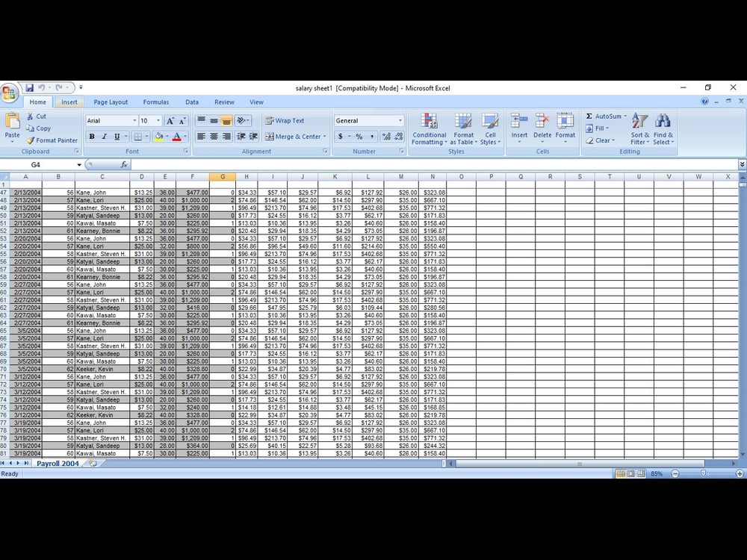Switch to the Formulas ribbon tab
Screen dimensions: 747x560
[156, 102]
